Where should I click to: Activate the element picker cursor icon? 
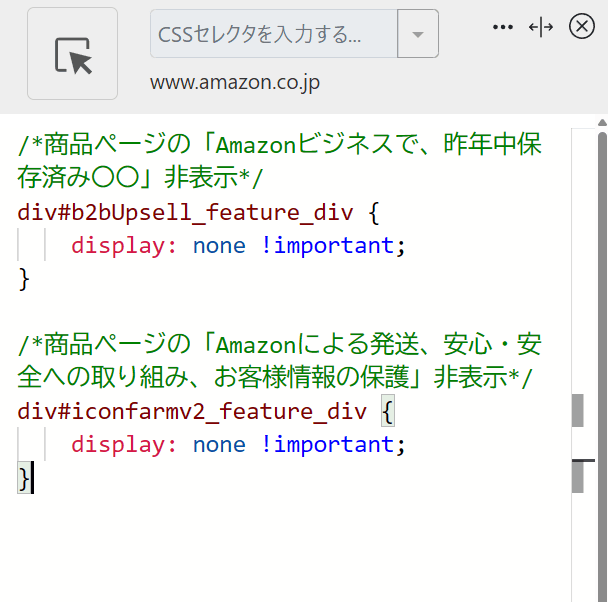73,53
